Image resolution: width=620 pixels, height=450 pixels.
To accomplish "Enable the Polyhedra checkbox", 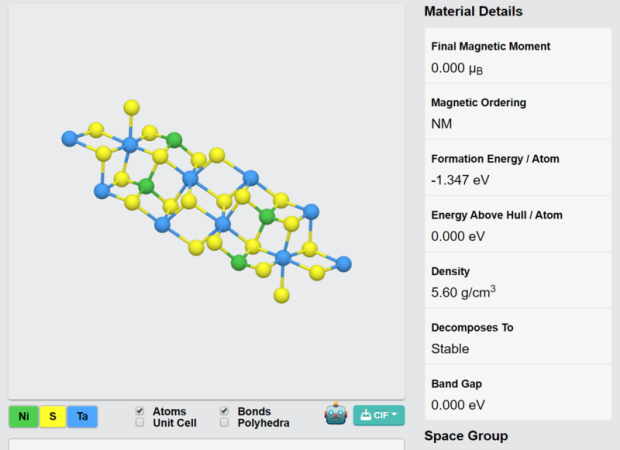I will point(225,423).
